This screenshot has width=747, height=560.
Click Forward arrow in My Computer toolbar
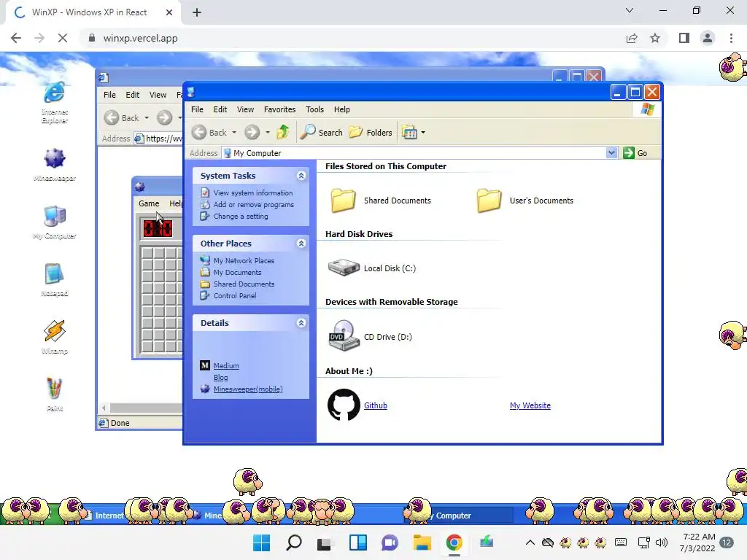pyautogui.click(x=252, y=133)
